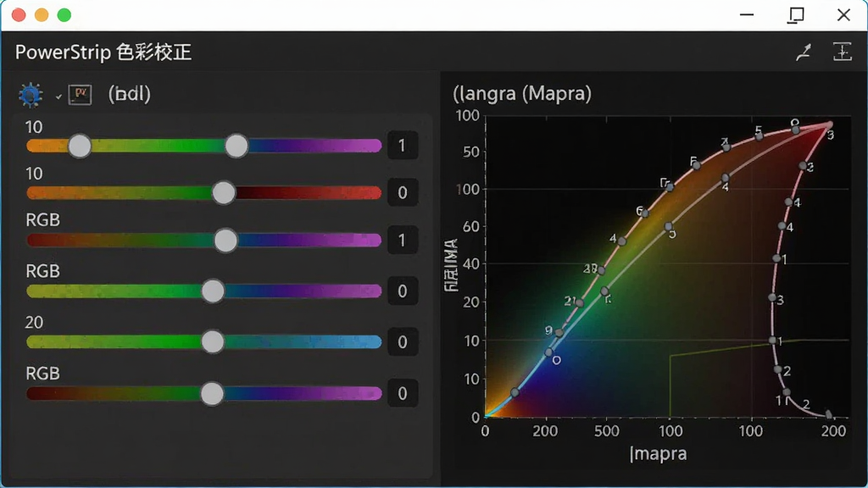Click the second RGB slider handle
The height and width of the screenshot is (488, 868).
coord(213,291)
